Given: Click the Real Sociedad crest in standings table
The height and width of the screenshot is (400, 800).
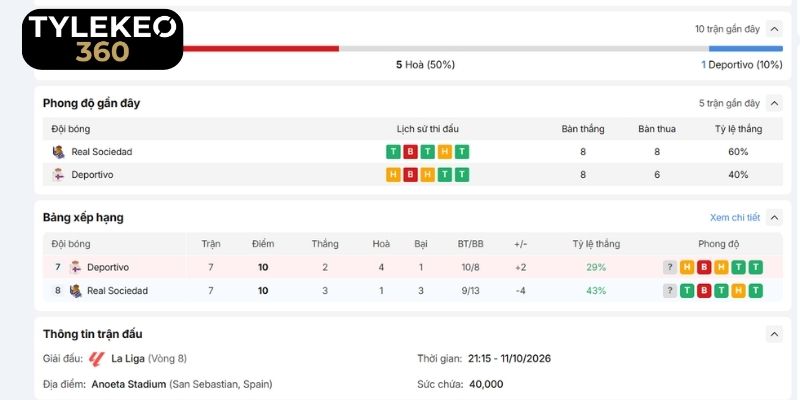Looking at the screenshot, I should pyautogui.click(x=76, y=291).
